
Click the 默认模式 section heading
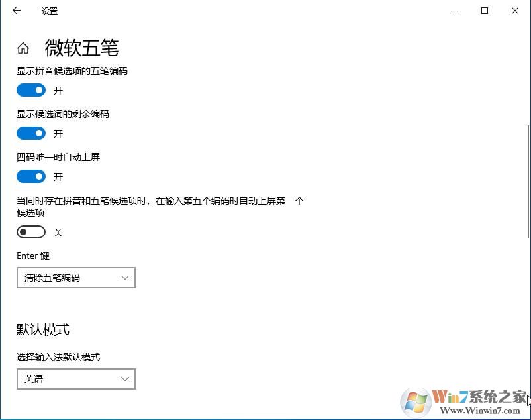coord(43,329)
